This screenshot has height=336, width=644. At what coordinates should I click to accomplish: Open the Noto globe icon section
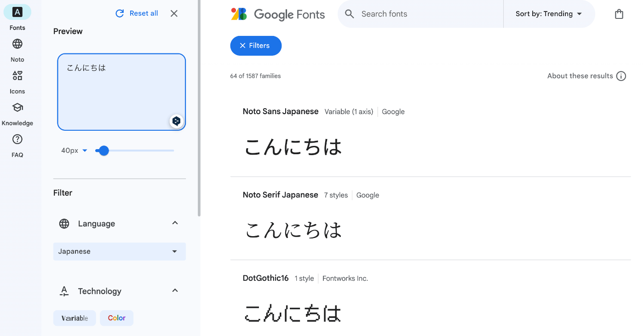point(17,45)
